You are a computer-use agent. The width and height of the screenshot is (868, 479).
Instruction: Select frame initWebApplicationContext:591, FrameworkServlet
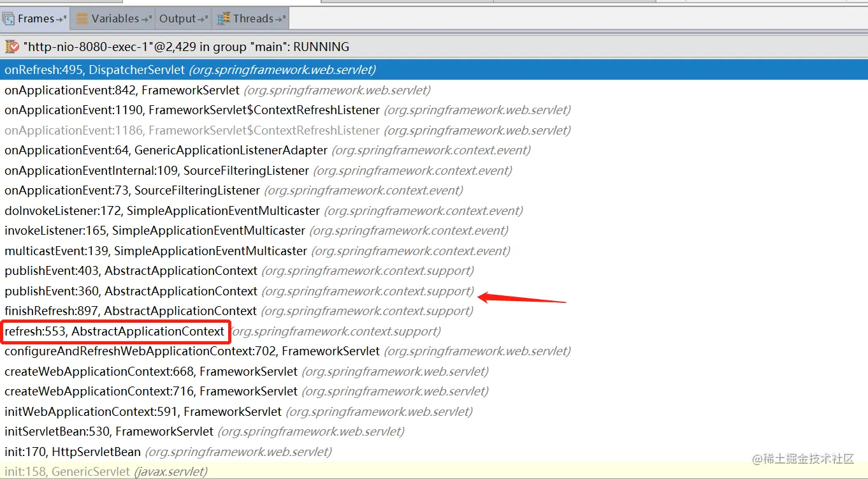point(434,411)
